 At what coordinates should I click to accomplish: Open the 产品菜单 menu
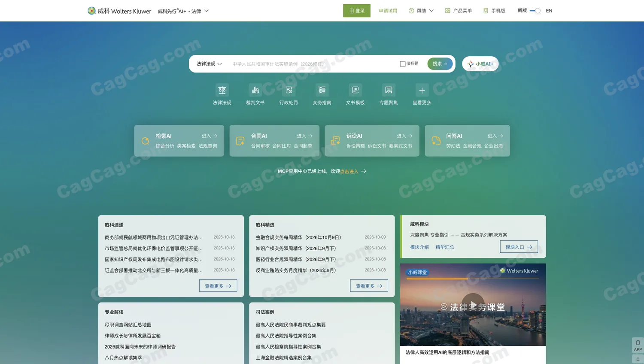click(x=459, y=11)
